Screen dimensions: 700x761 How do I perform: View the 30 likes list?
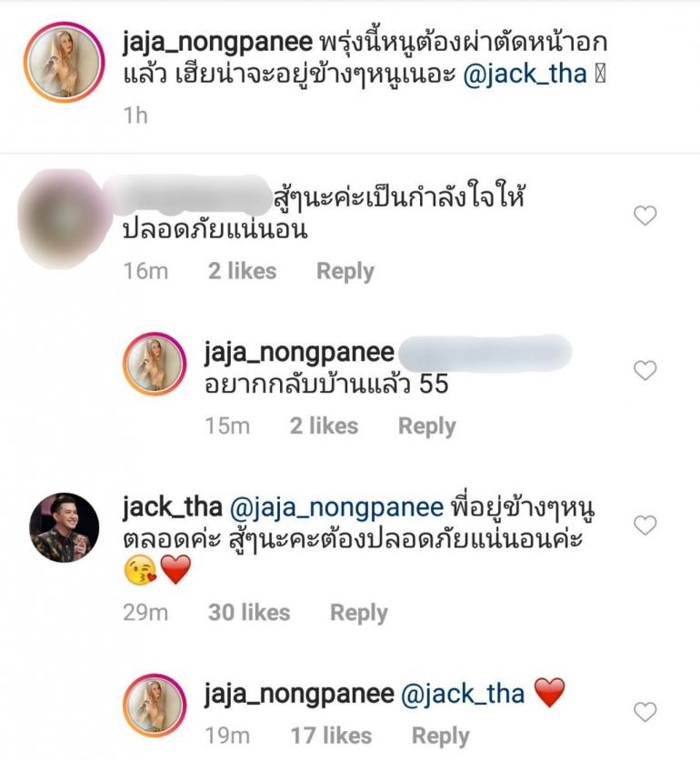[249, 613]
